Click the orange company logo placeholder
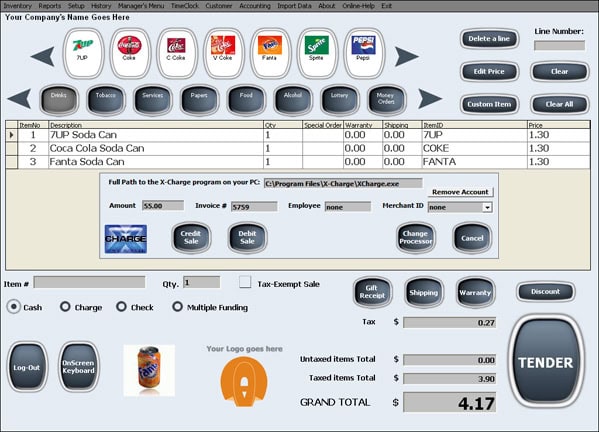 (x=244, y=381)
